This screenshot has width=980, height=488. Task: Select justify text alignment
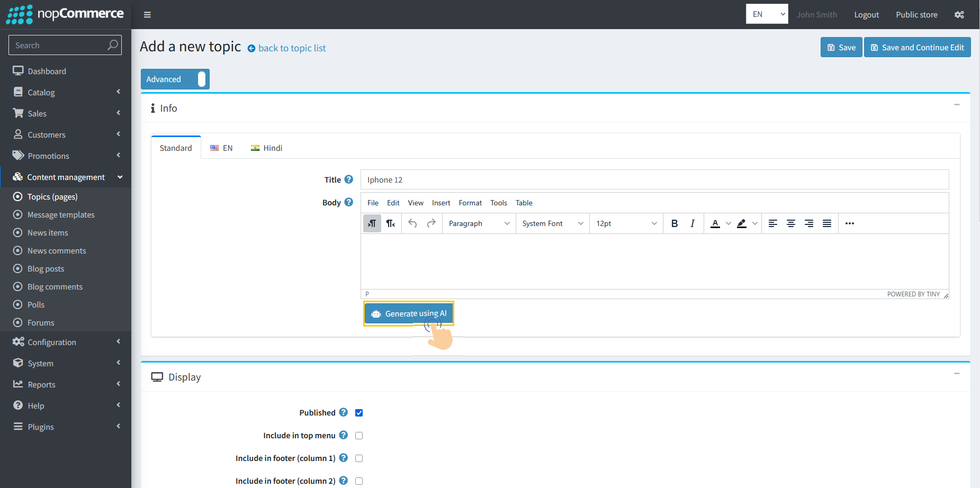pos(826,223)
